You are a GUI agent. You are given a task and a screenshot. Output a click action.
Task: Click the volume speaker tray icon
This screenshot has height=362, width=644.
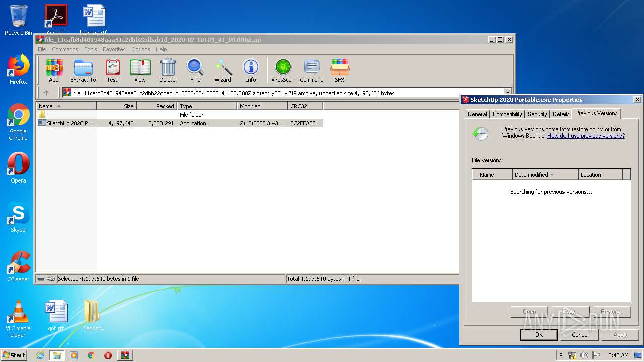point(584,355)
